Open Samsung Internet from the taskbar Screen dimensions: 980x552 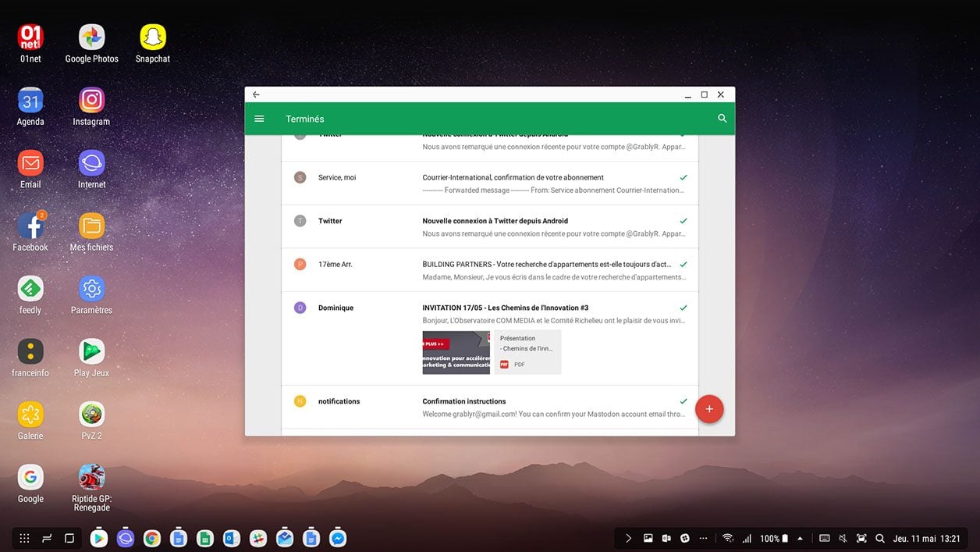(x=126, y=538)
